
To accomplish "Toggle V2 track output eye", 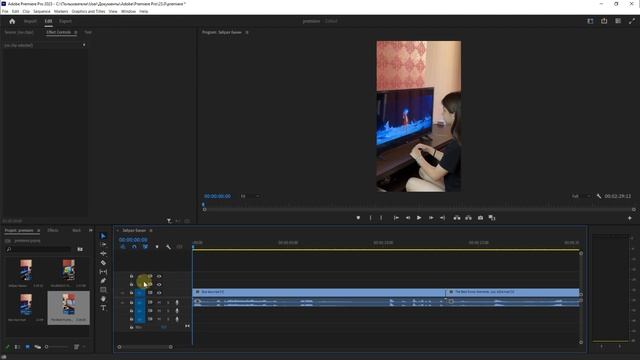I will pyautogui.click(x=159, y=284).
